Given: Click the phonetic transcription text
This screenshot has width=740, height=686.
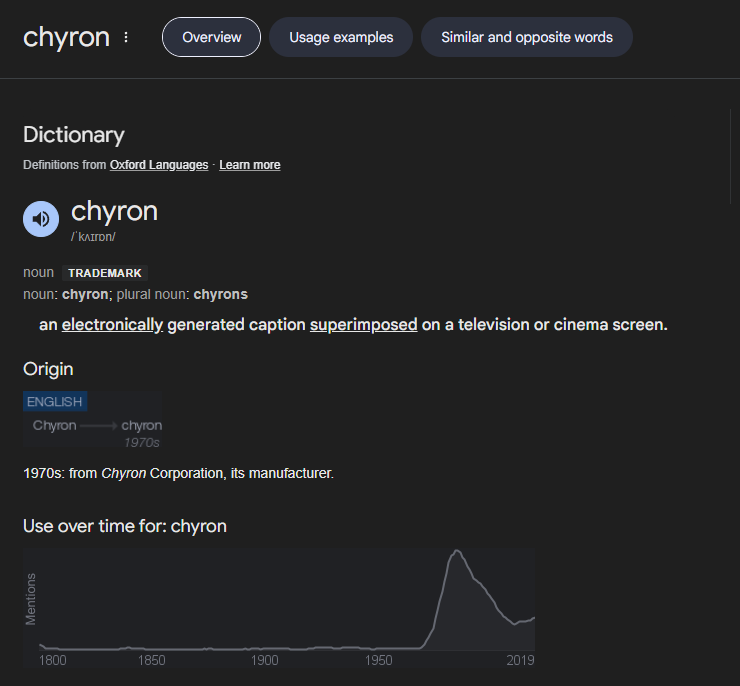Looking at the screenshot, I should [x=94, y=237].
